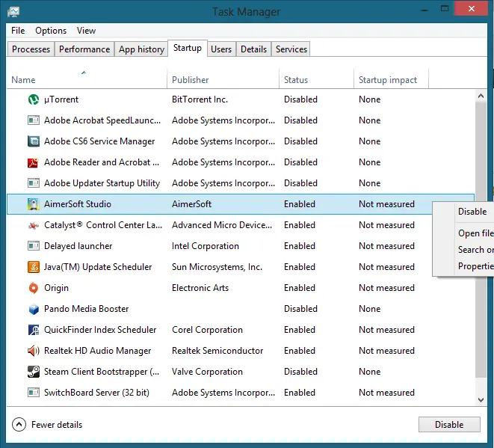Switch to the Details tab
The image size is (494, 448).
[x=253, y=49]
